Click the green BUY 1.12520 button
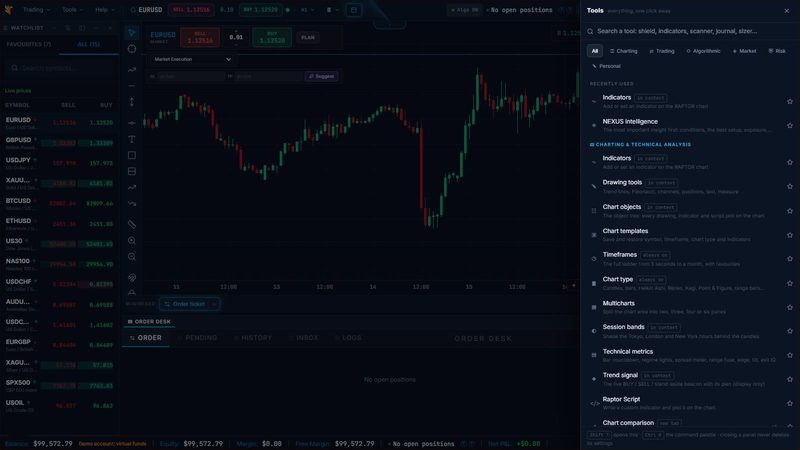Image resolution: width=800 pixels, height=450 pixels. tap(272, 37)
